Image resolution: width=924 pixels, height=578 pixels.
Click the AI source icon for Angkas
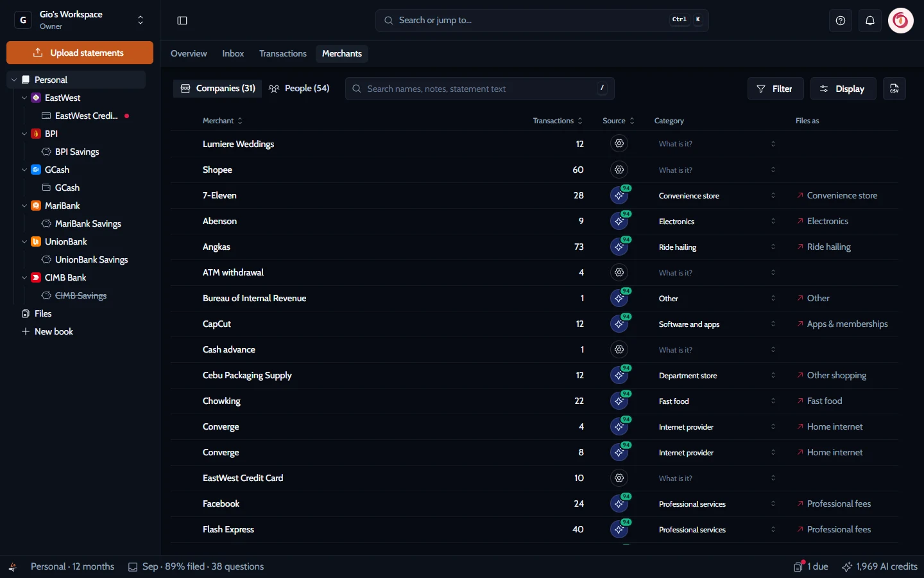619,247
